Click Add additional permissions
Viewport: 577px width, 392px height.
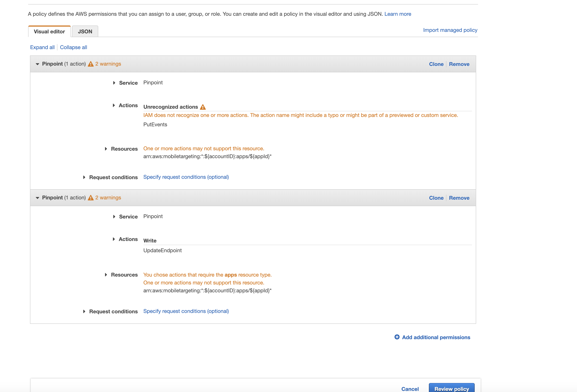[436, 337]
